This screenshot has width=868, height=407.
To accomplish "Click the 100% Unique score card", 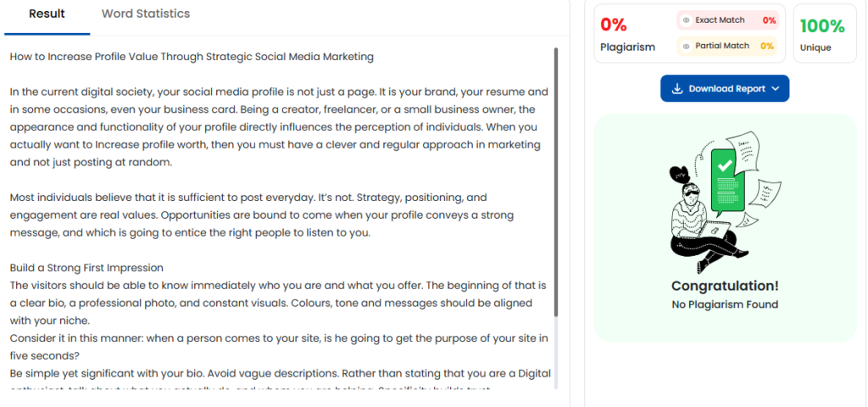I will (821, 34).
